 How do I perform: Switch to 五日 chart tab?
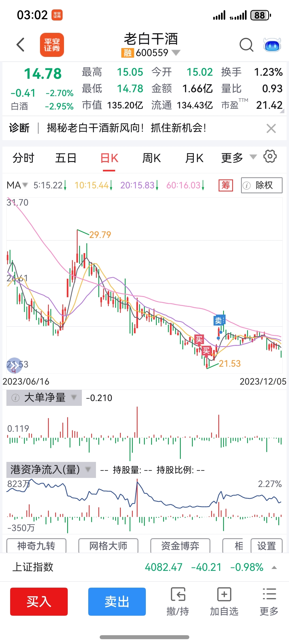66,158
